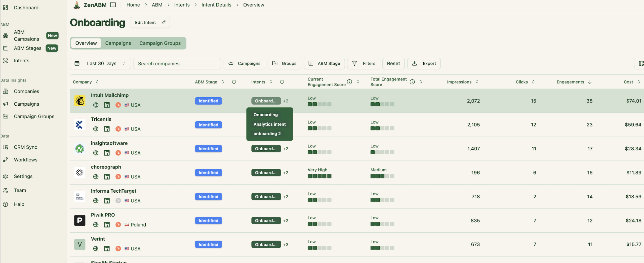644x263 pixels.
Task: Switch to the Campaign Groups tab
Action: (x=160, y=43)
